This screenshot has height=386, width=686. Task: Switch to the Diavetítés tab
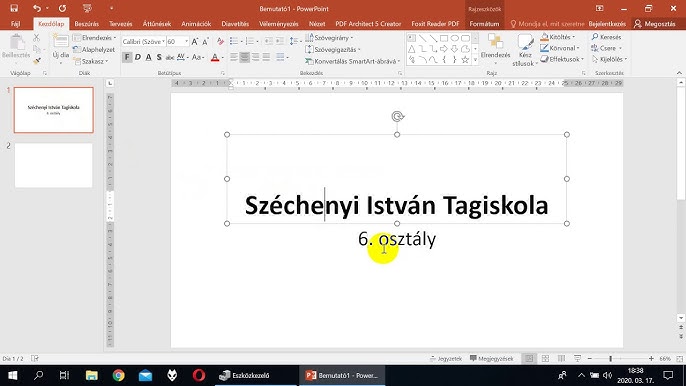tap(235, 24)
